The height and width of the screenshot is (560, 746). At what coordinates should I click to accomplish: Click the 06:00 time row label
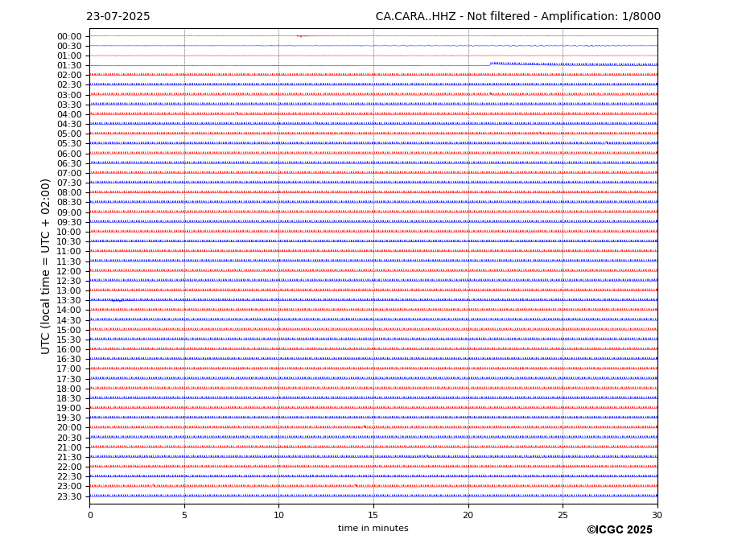(x=69, y=154)
